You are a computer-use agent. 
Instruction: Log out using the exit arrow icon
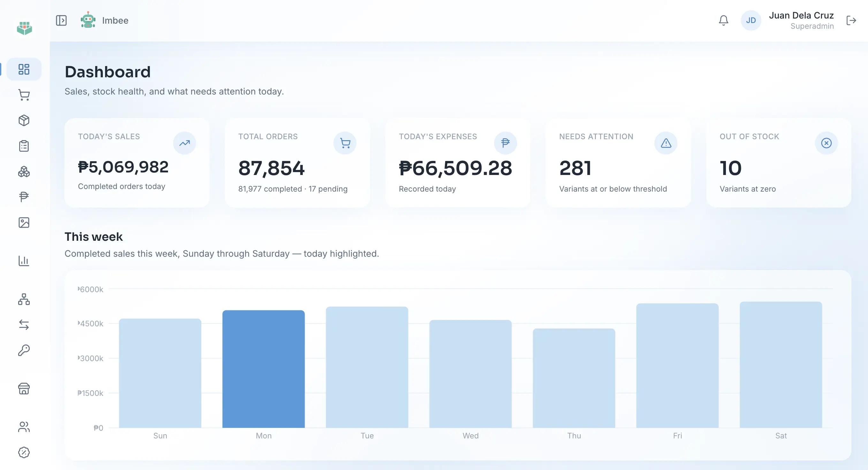851,20
